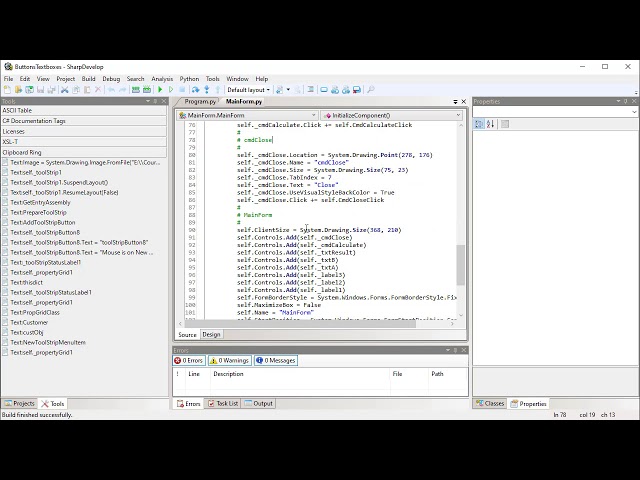Click the SharpDevelop app icon in title bar
The height and width of the screenshot is (480, 640).
[x=8, y=67]
